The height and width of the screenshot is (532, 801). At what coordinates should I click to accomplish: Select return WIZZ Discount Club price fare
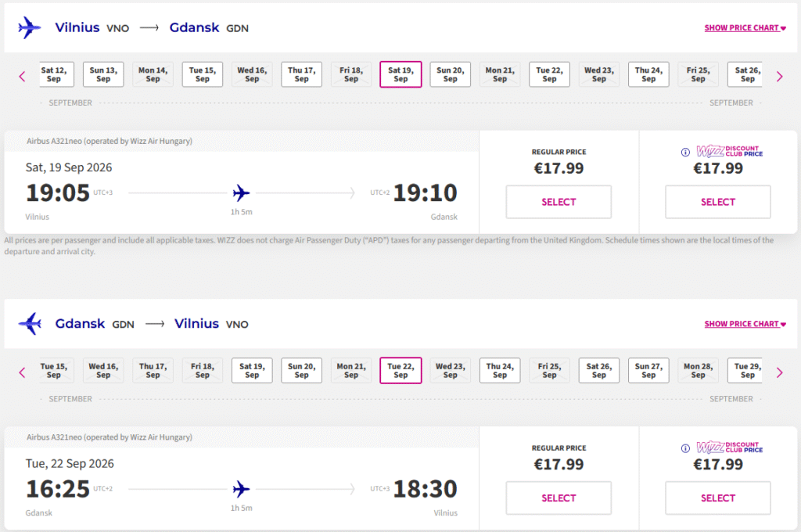(x=717, y=498)
